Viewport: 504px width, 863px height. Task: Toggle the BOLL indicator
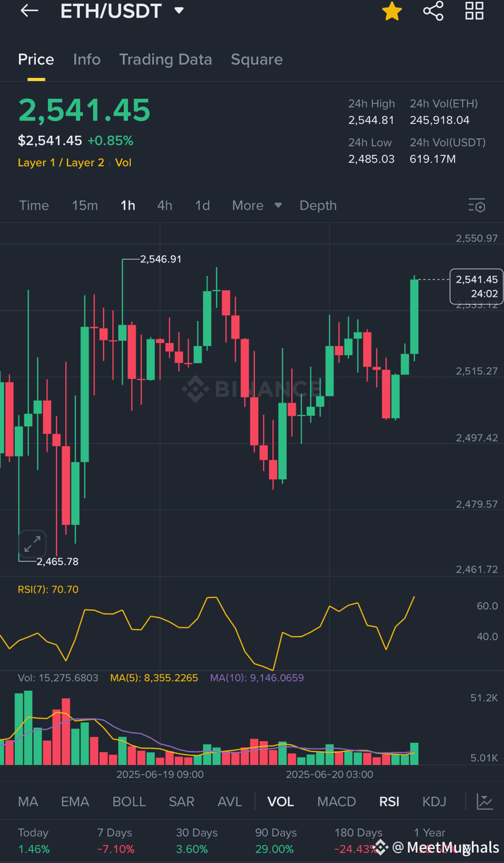click(x=129, y=801)
